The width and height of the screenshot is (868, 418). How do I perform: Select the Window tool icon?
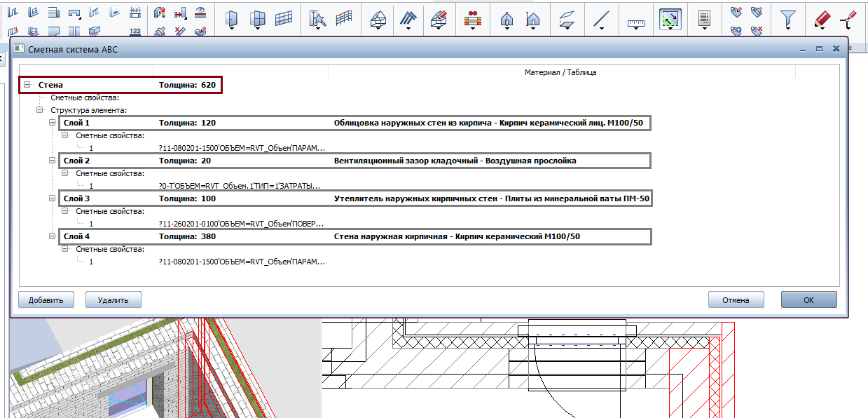(x=258, y=19)
